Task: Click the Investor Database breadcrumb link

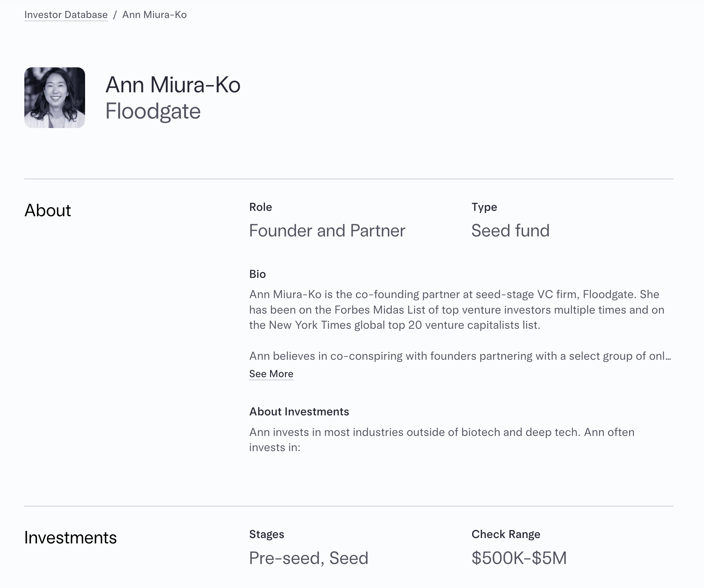Action: click(66, 15)
